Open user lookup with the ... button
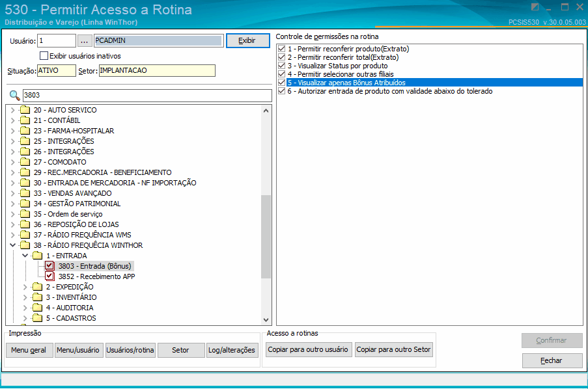Viewport: 588px width, 389px height. [85, 40]
